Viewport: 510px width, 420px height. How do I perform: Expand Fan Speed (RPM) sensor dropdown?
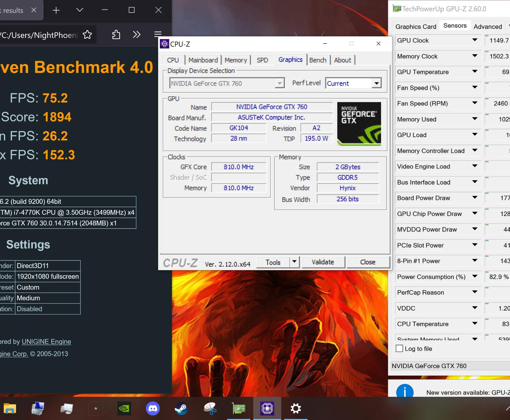(x=475, y=103)
